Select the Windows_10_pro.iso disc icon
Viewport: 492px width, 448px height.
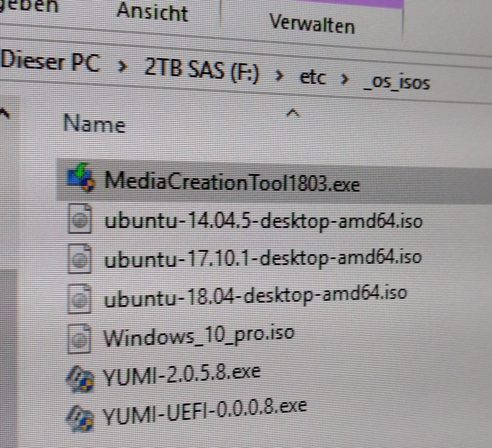pos(80,339)
